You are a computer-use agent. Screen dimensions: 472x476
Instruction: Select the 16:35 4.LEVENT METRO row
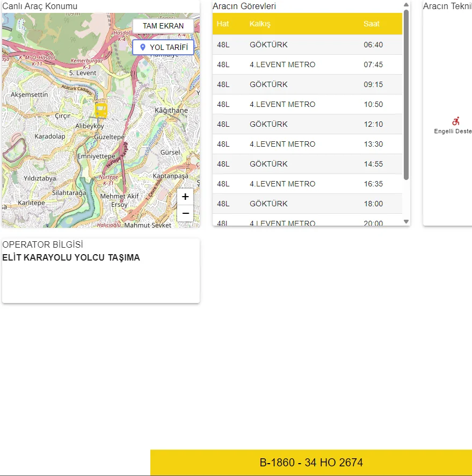click(307, 184)
